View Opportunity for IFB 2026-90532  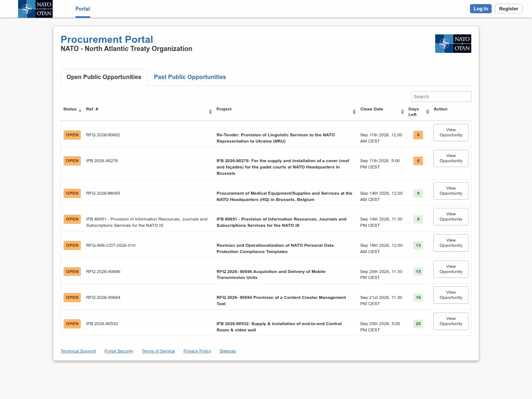coord(451,321)
